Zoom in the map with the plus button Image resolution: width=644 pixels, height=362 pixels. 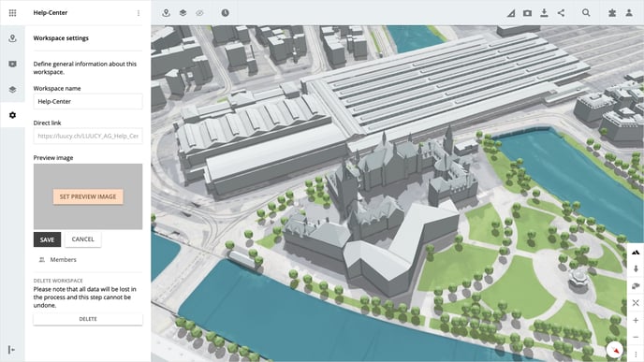pyautogui.click(x=636, y=320)
